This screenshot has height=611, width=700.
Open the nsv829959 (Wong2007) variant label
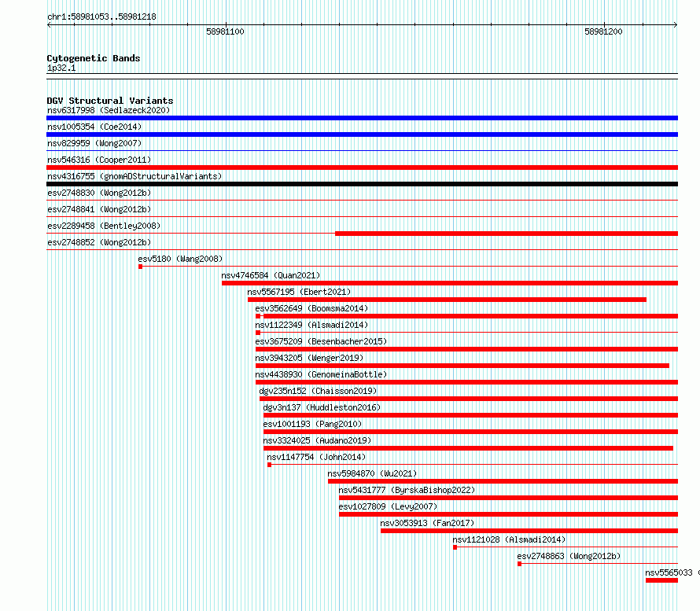(x=94, y=143)
